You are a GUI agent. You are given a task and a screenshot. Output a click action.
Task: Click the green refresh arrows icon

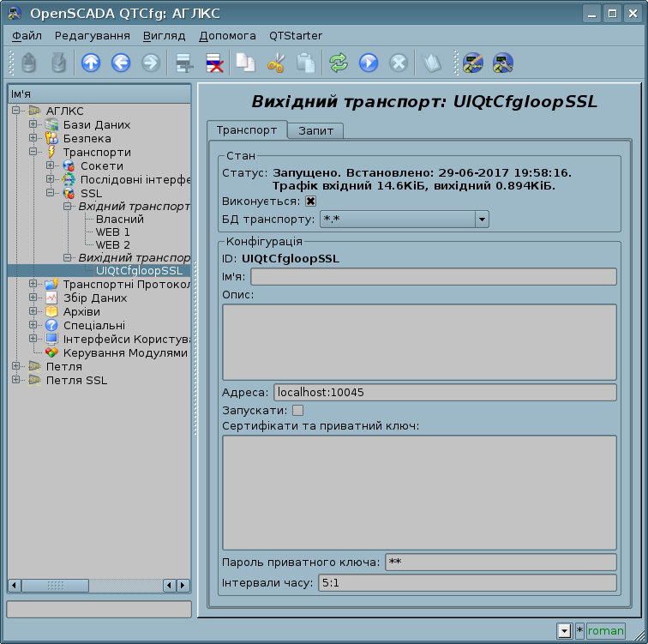coord(339,63)
